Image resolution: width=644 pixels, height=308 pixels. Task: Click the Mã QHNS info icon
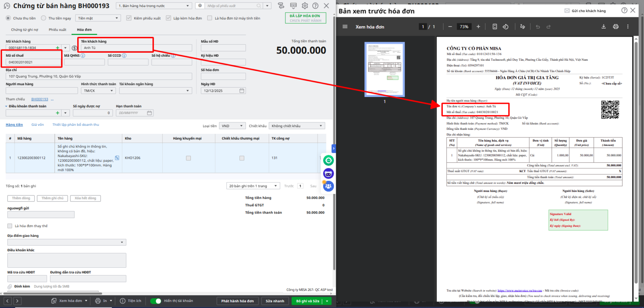coord(83,55)
